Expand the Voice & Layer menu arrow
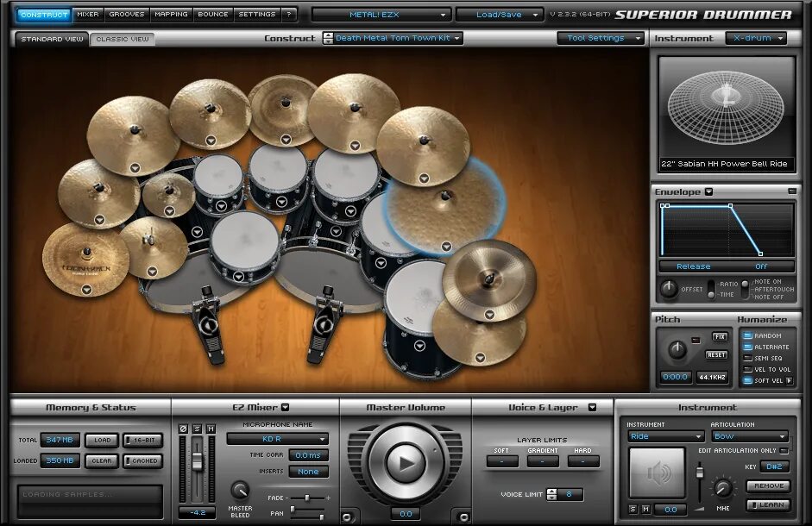This screenshot has width=812, height=526. click(x=593, y=408)
